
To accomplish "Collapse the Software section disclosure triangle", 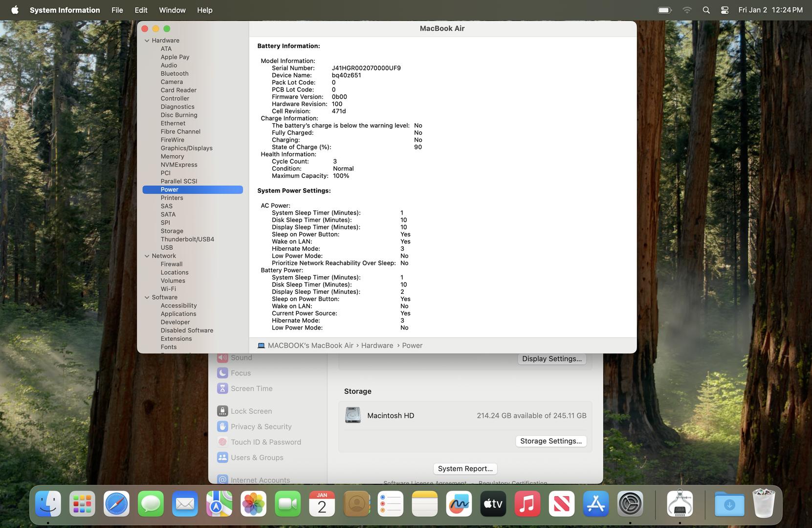I will pyautogui.click(x=147, y=297).
